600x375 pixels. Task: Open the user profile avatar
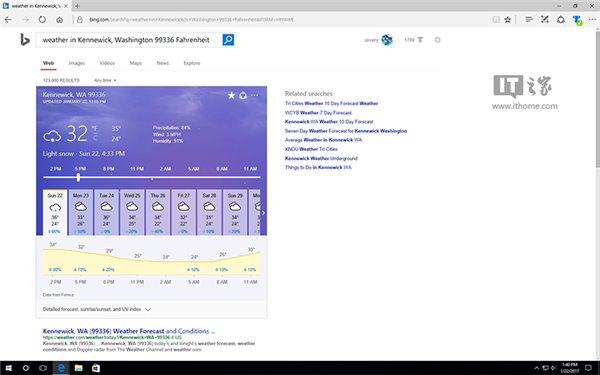pyautogui.click(x=387, y=40)
